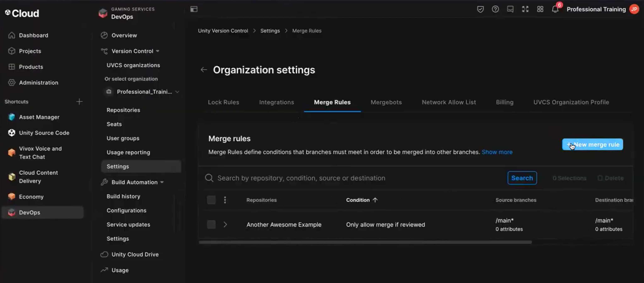This screenshot has width=644, height=283.
Task: Click the Search button
Action: pyautogui.click(x=522, y=178)
